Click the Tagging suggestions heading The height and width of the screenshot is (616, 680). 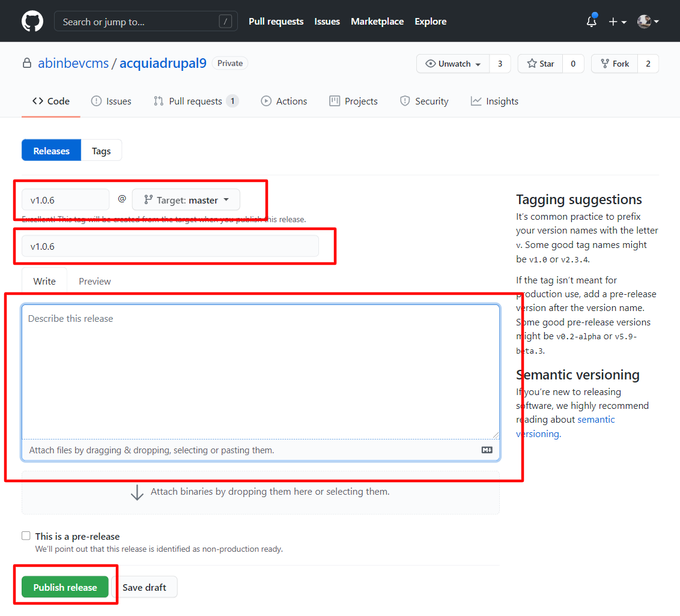578,199
